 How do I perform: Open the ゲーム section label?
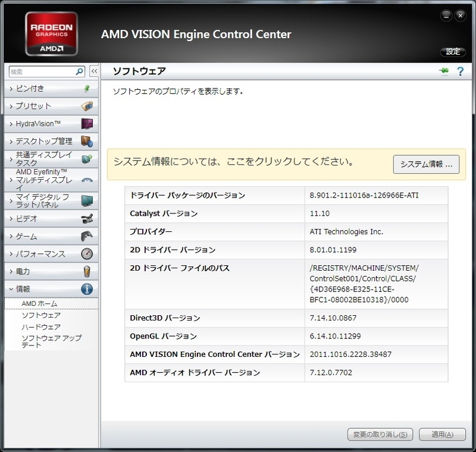click(x=26, y=236)
